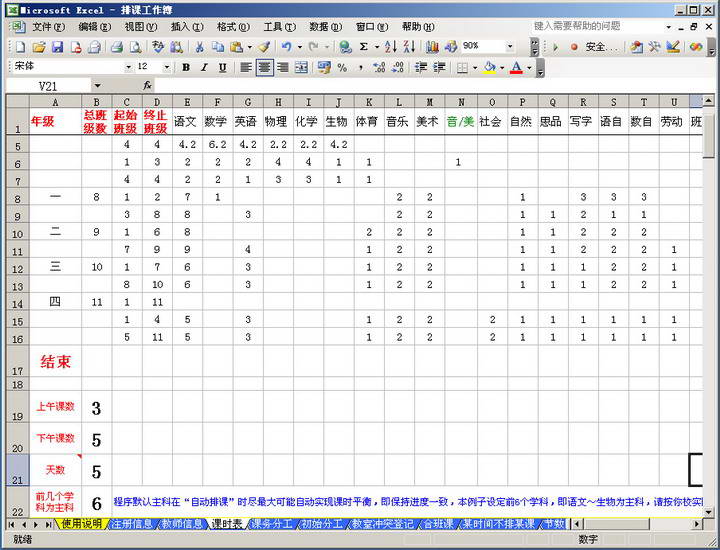The height and width of the screenshot is (550, 720).
Task: Expand the zoom percentage dropdown
Action: point(510,47)
